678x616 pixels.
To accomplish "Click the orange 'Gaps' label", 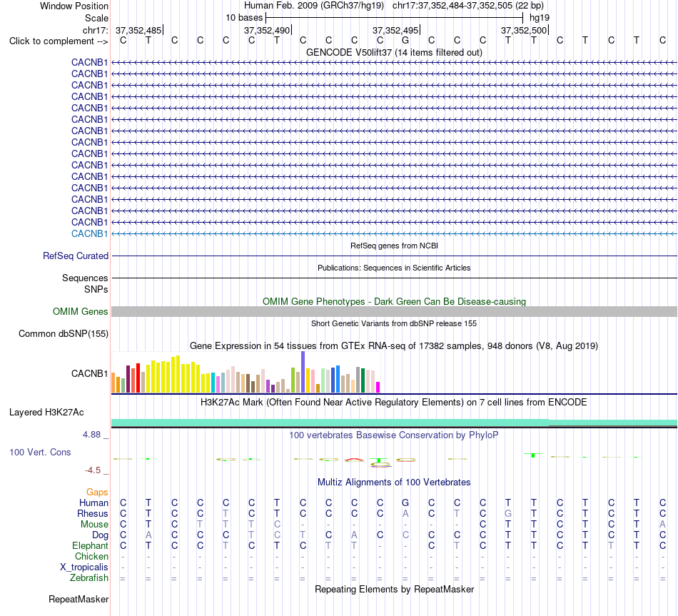I will [x=97, y=492].
